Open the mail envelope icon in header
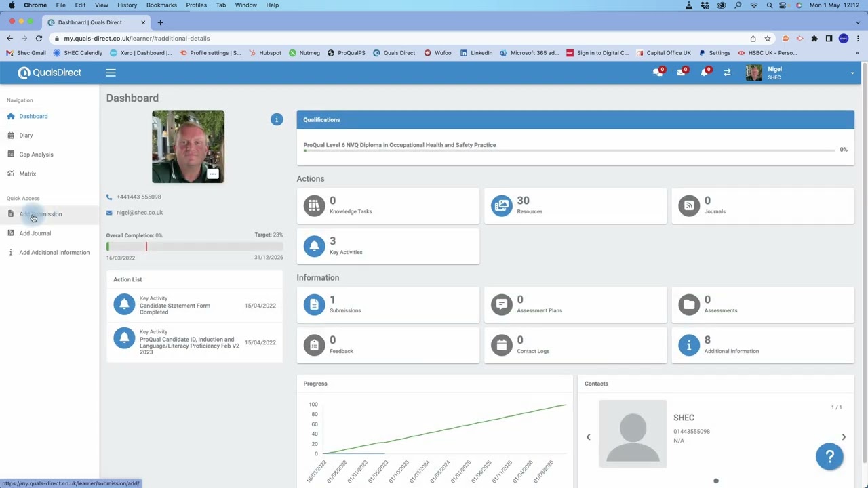The height and width of the screenshot is (488, 868). coord(681,72)
